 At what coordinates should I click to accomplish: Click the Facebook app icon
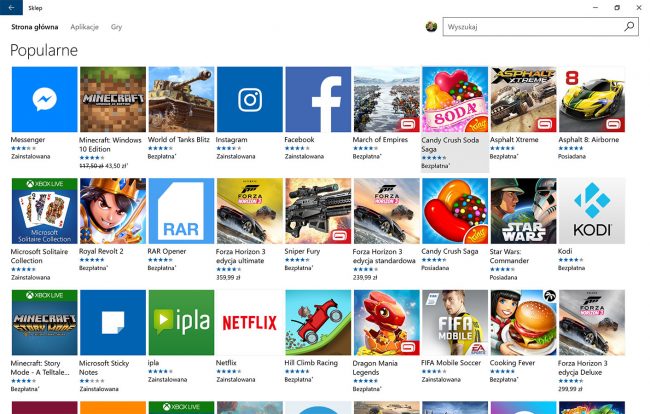318,99
